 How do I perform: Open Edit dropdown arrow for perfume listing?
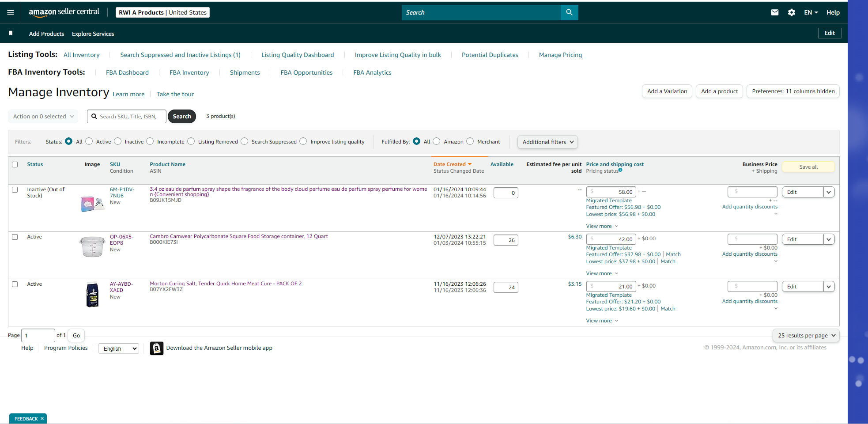point(829,192)
